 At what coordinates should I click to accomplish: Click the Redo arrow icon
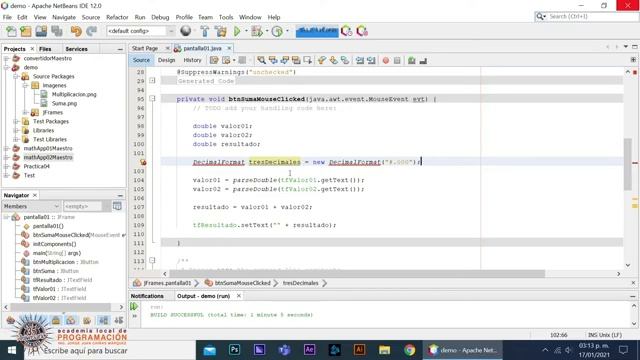pyautogui.click(x=91, y=31)
